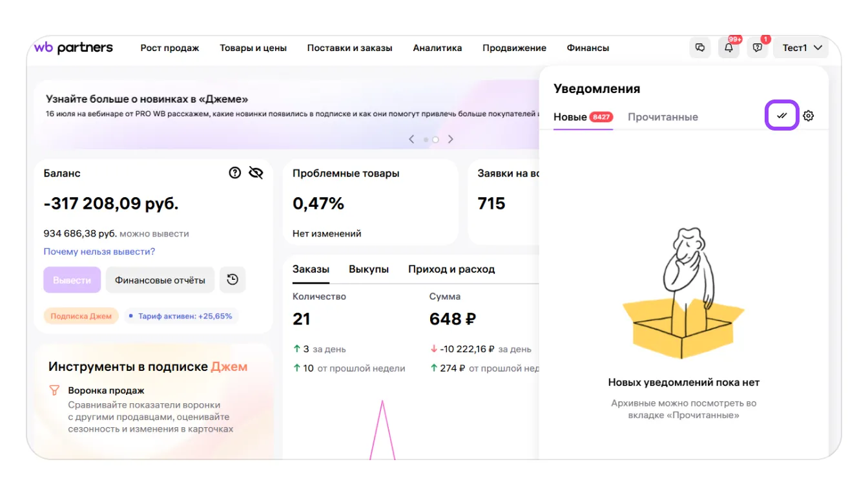Select first banner pagination dot
Screen dimensions: 868x495
(426, 140)
